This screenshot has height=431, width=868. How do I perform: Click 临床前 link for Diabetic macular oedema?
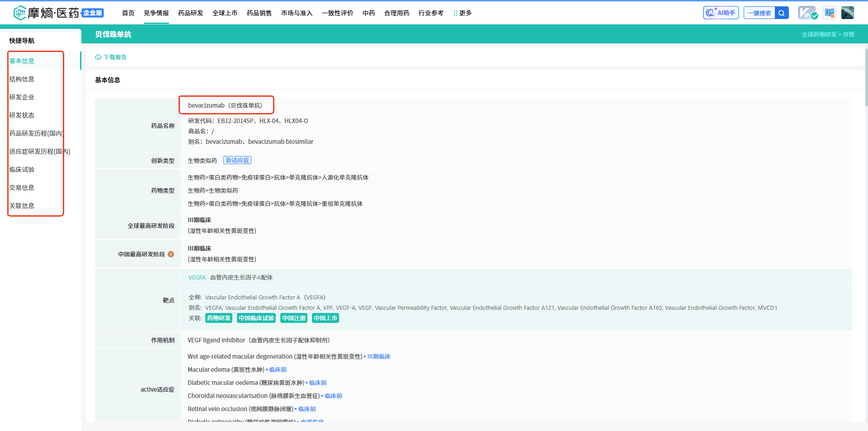pyautogui.click(x=318, y=383)
